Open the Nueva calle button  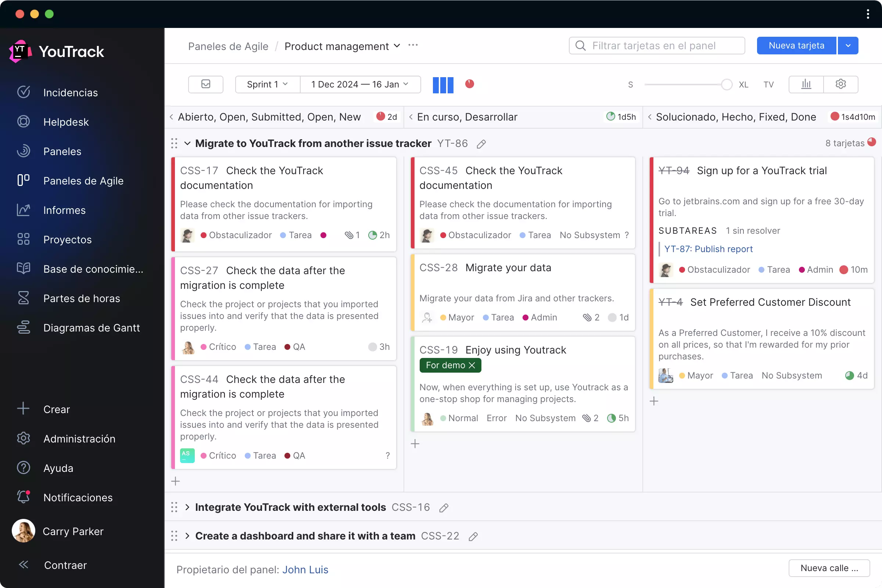pos(829,568)
